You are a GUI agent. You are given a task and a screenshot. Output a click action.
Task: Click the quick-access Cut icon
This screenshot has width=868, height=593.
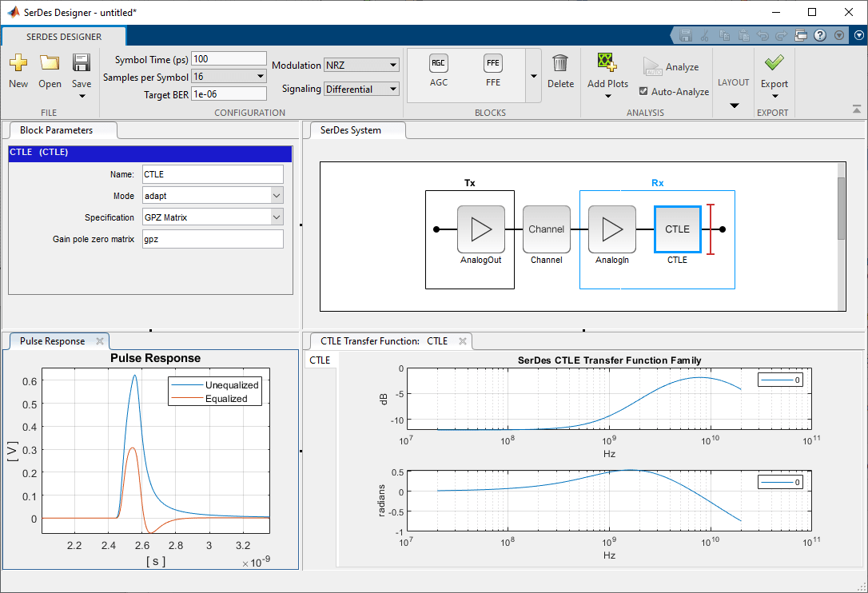coord(705,35)
